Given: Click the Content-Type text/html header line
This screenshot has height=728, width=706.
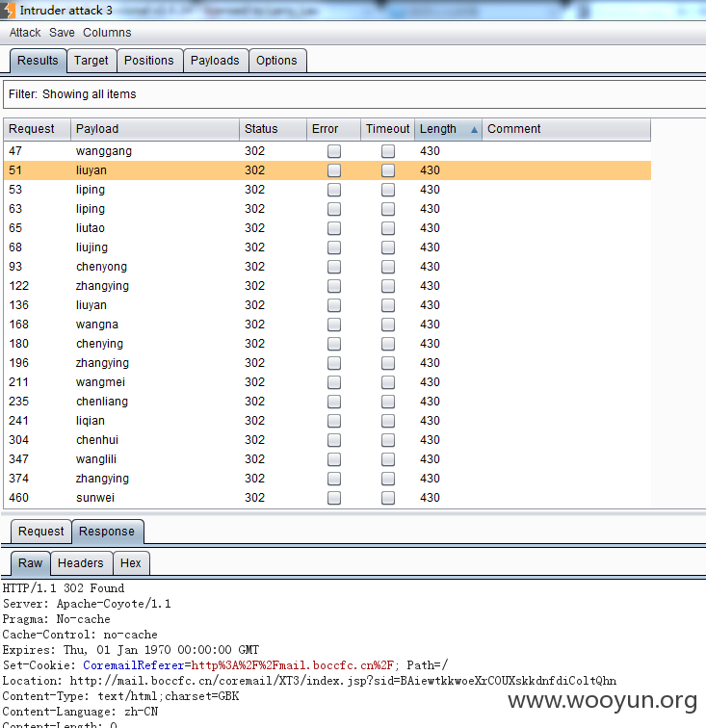Looking at the screenshot, I should point(120,696).
